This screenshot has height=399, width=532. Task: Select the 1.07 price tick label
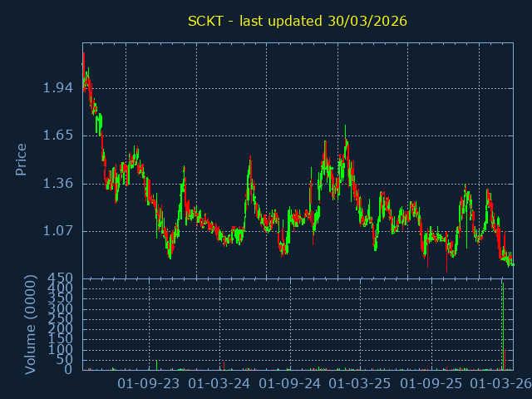(x=58, y=231)
